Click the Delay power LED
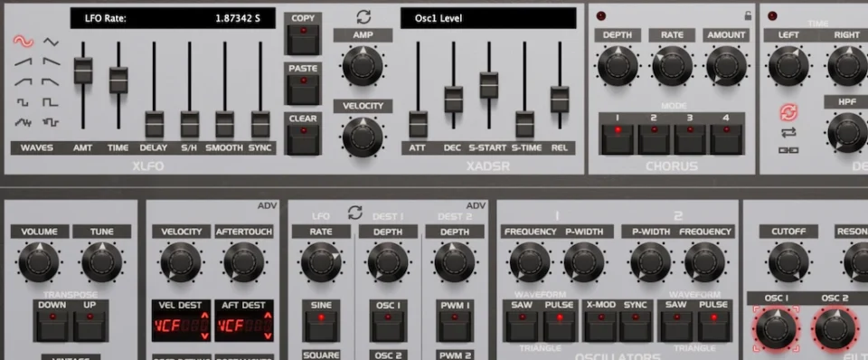Screen dimensions: 868x360 coord(772,16)
